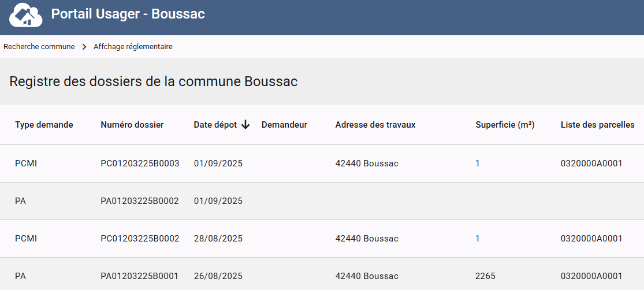Image resolution: width=644 pixels, height=290 pixels.
Task: Select dossier PC01203225B0002 row
Action: [x=140, y=239]
